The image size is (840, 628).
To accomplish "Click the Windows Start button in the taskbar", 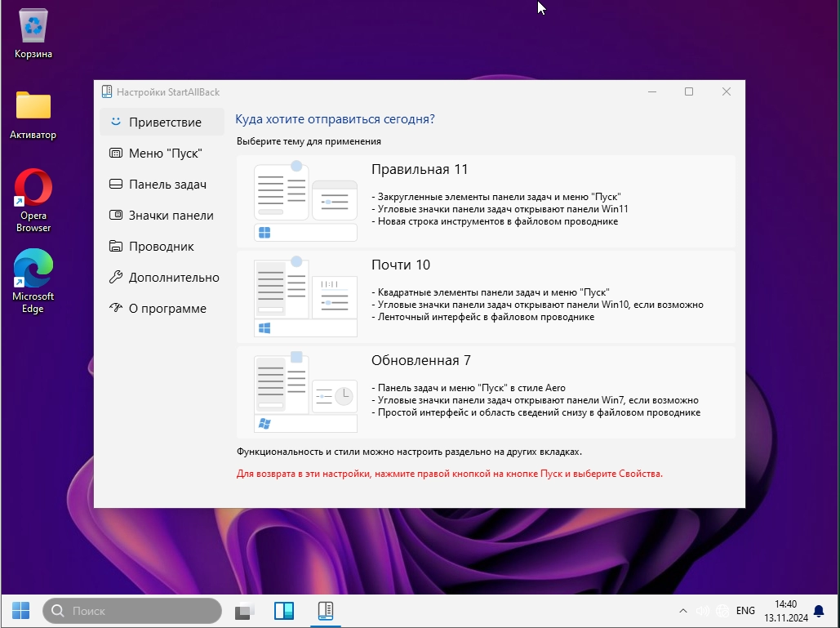I will point(20,610).
